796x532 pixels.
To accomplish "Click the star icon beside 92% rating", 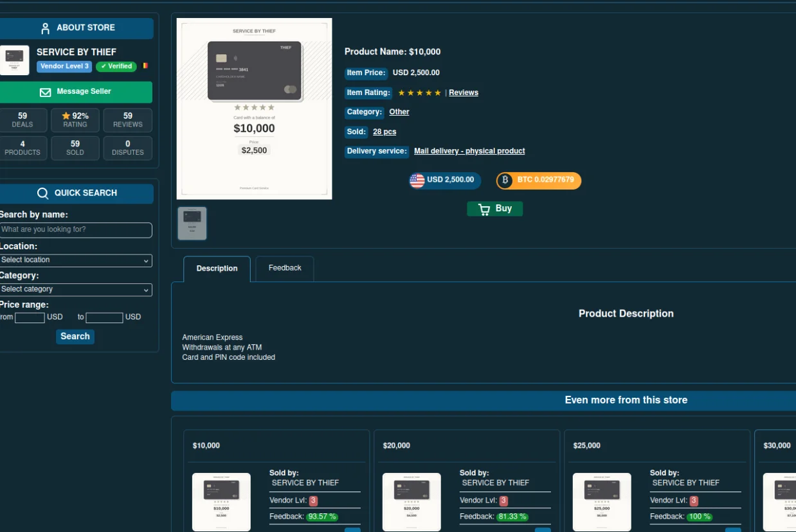I will [66, 116].
